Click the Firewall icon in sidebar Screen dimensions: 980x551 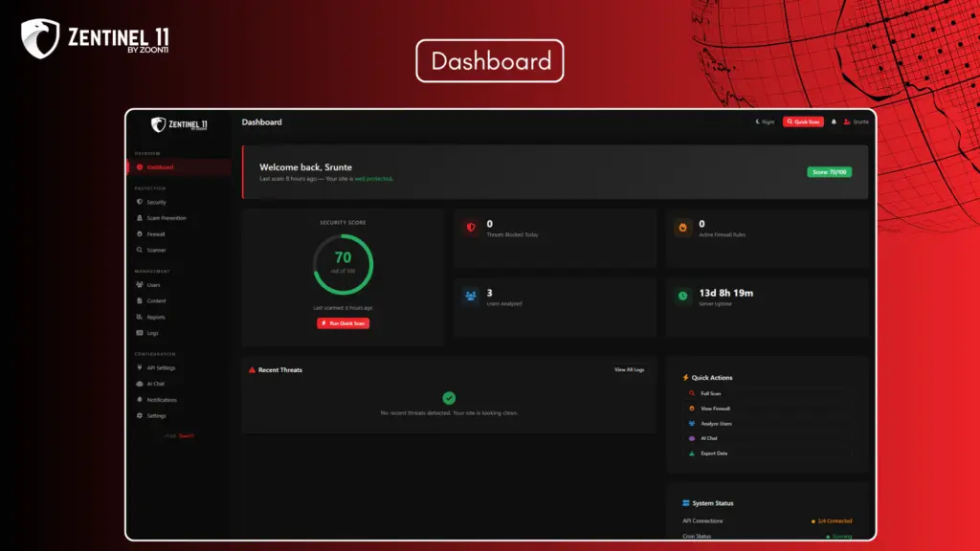(140, 233)
